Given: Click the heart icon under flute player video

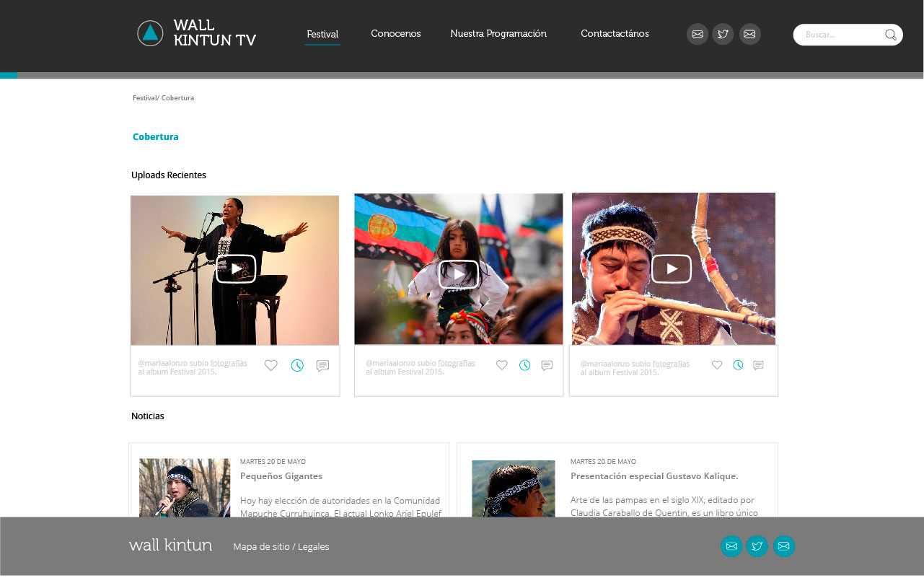Looking at the screenshot, I should point(716,366).
